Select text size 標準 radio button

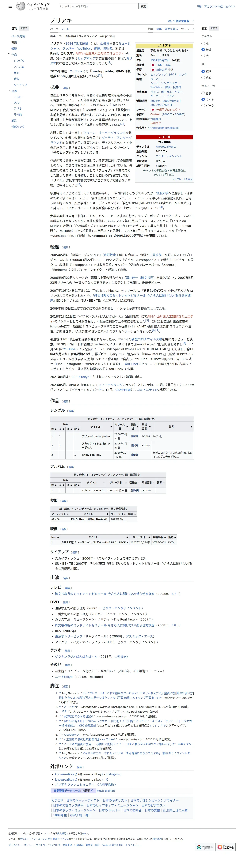pos(203,50)
